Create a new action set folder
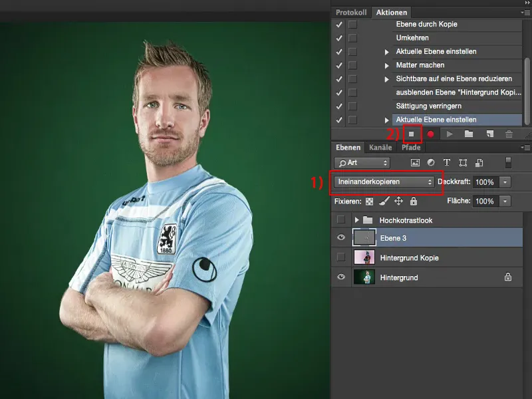This screenshot has width=532, height=399. point(469,134)
